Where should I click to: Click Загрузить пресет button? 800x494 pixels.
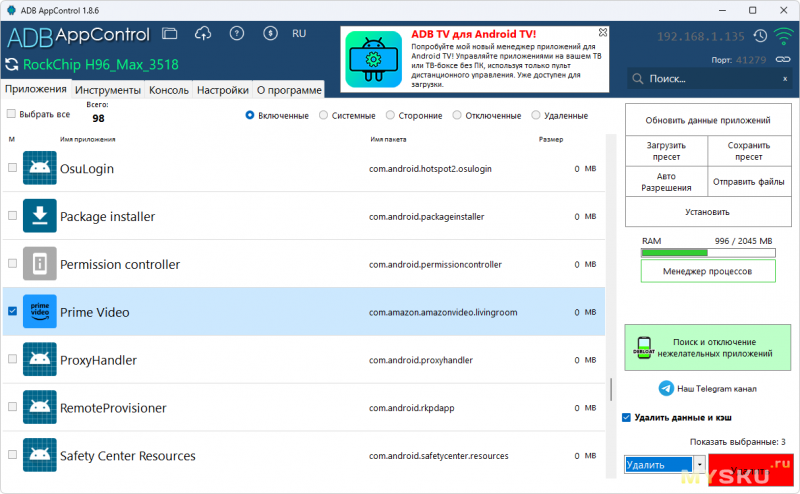[666, 151]
